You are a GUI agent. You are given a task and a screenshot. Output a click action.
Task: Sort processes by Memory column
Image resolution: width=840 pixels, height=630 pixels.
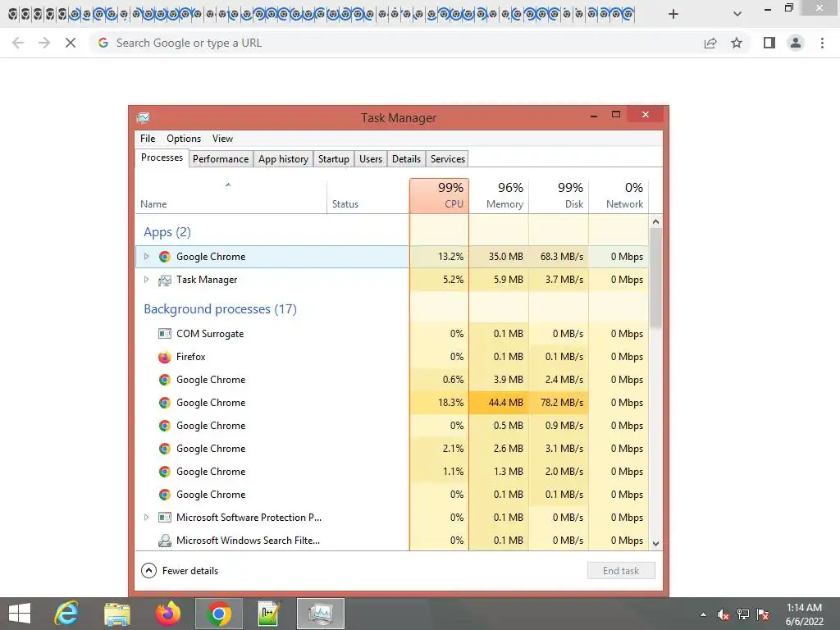(500, 195)
